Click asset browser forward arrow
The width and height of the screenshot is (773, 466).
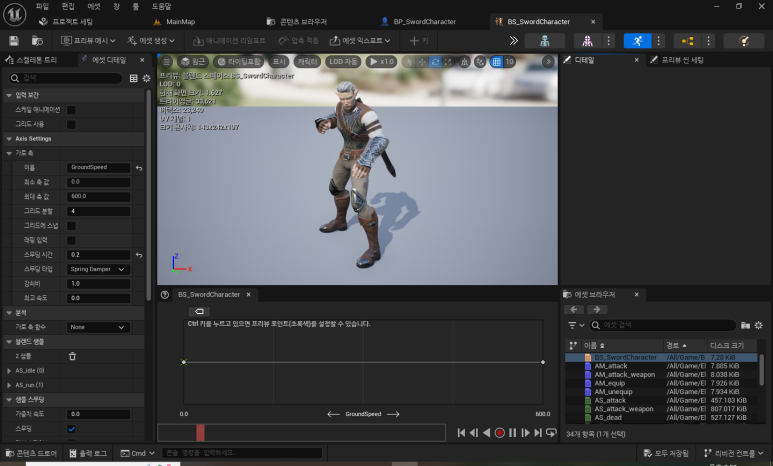(x=597, y=309)
